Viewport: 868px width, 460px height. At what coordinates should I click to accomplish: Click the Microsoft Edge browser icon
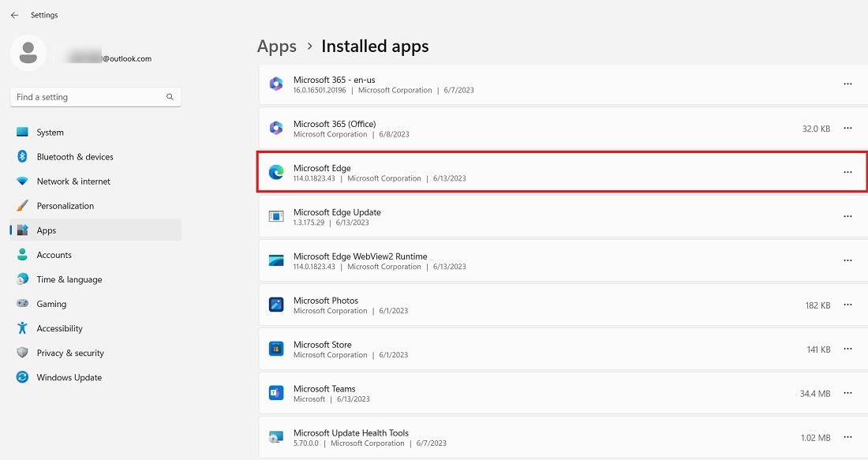pyautogui.click(x=276, y=172)
